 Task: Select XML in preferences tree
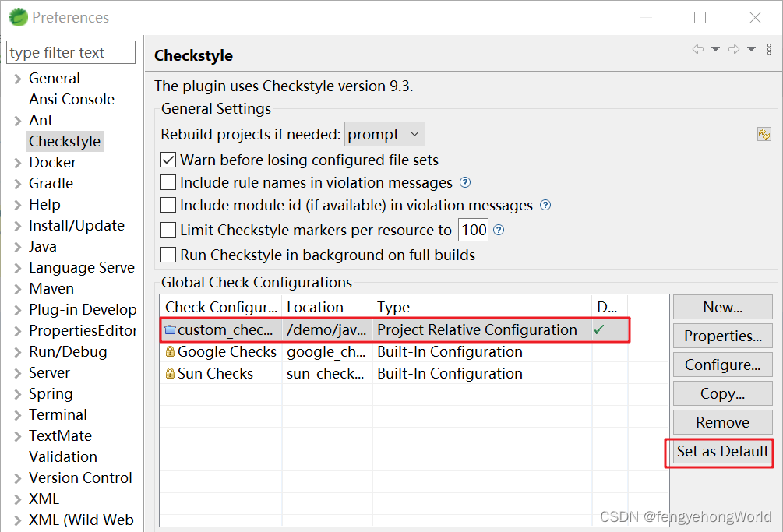pyautogui.click(x=44, y=499)
